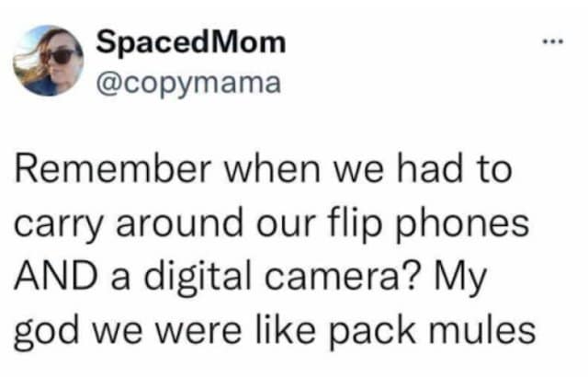588x377 pixels.
Task: Open the three-dot more options menu
Action: (548, 43)
